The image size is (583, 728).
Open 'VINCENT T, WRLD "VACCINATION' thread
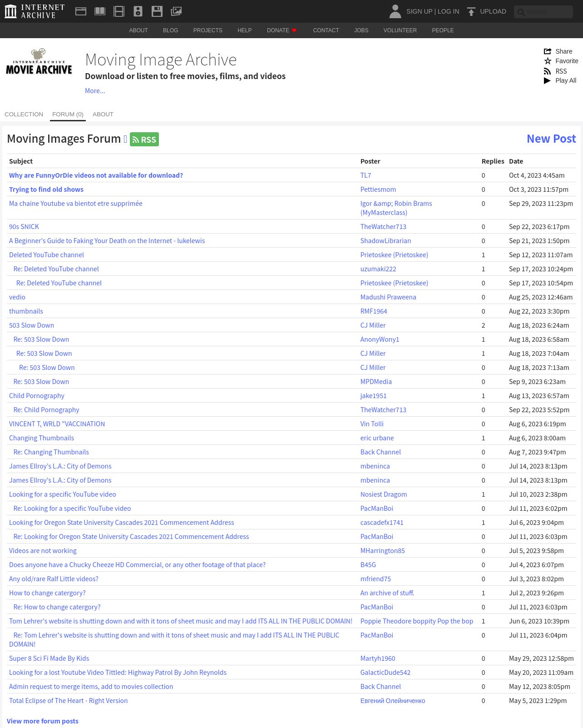click(57, 424)
